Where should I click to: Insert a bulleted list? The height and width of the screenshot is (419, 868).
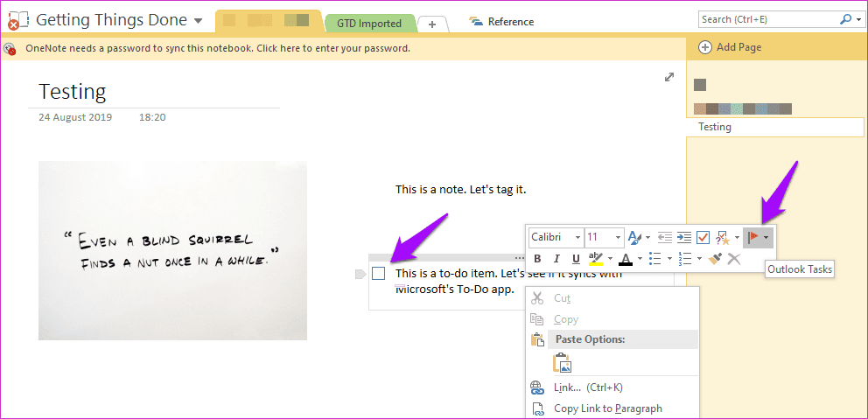654,258
